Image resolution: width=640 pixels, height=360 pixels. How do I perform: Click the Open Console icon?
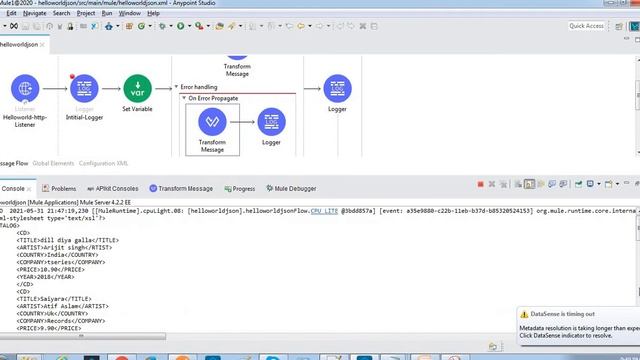tap(609, 184)
